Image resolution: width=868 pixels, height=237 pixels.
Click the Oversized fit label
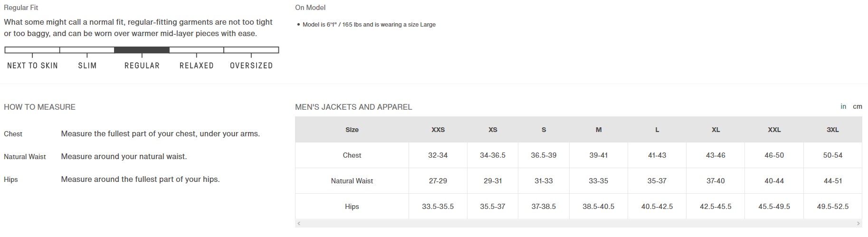(251, 66)
